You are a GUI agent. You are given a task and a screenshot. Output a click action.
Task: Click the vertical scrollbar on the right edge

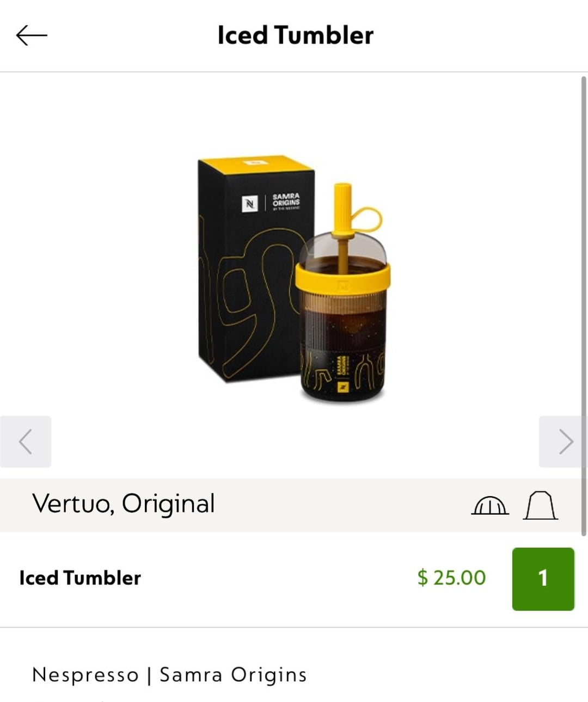pos(584,305)
